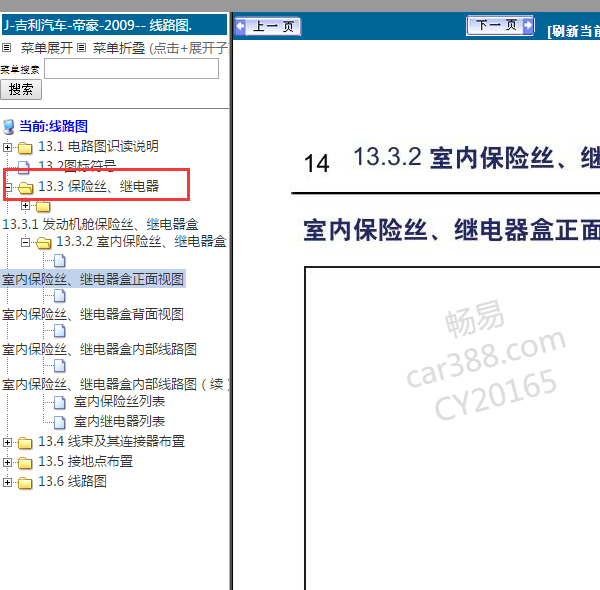Viewport: 600px width, 590px height.
Task: Focus the 菜单搜索 input field
Action: click(132, 68)
